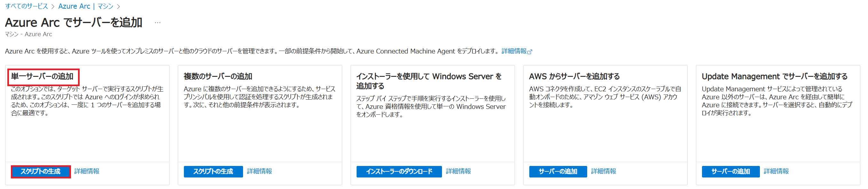Screen dimensions: 868x189
Task: Click the description text in the AWS card
Action: pos(605,97)
